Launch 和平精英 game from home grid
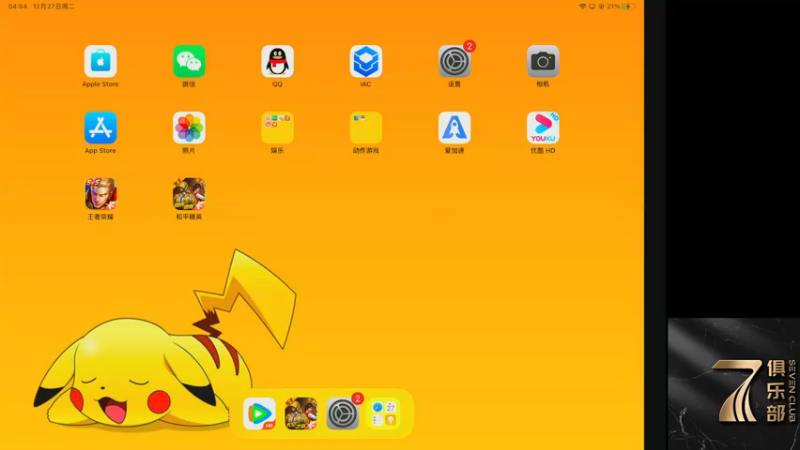This screenshot has width=800, height=450. pos(189,194)
